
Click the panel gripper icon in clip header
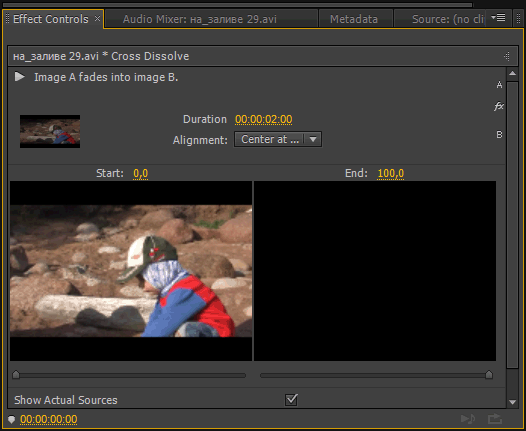click(x=507, y=56)
